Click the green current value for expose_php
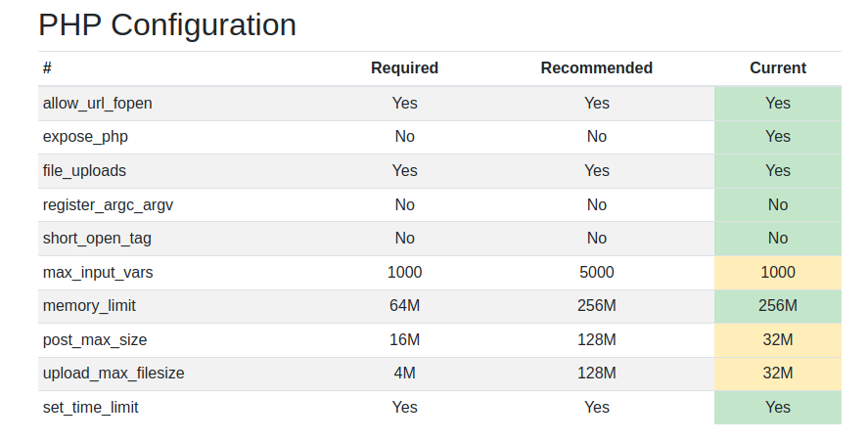The height and width of the screenshot is (441, 868). (x=777, y=137)
